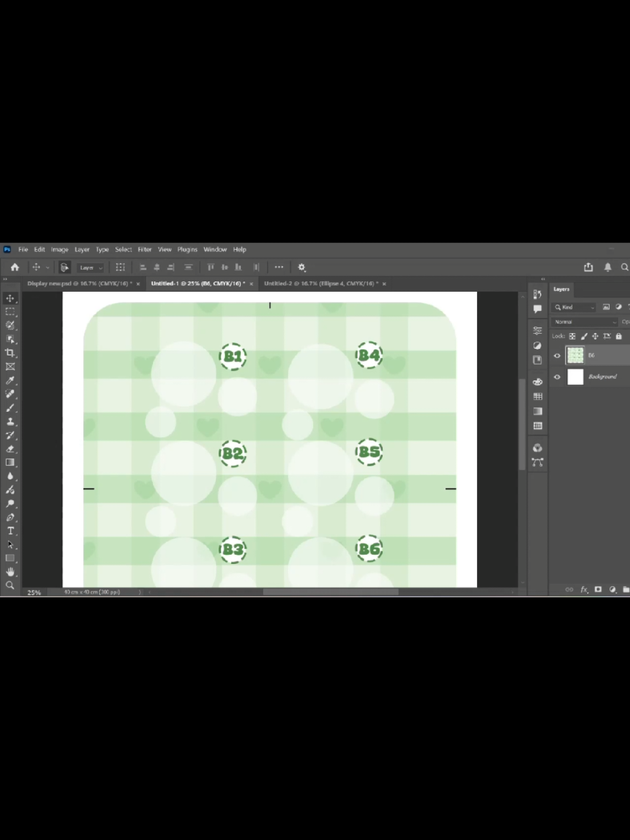
Task: Toggle lock all on the layer
Action: (618, 336)
